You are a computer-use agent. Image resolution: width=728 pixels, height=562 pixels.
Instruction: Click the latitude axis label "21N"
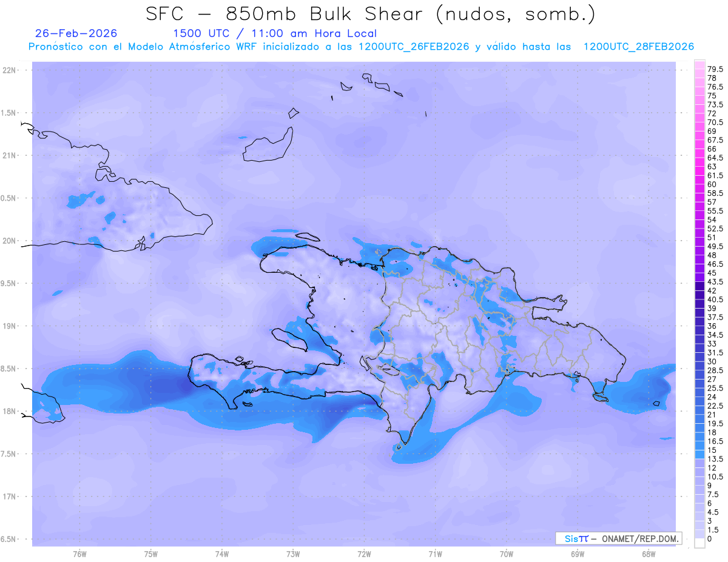point(10,155)
